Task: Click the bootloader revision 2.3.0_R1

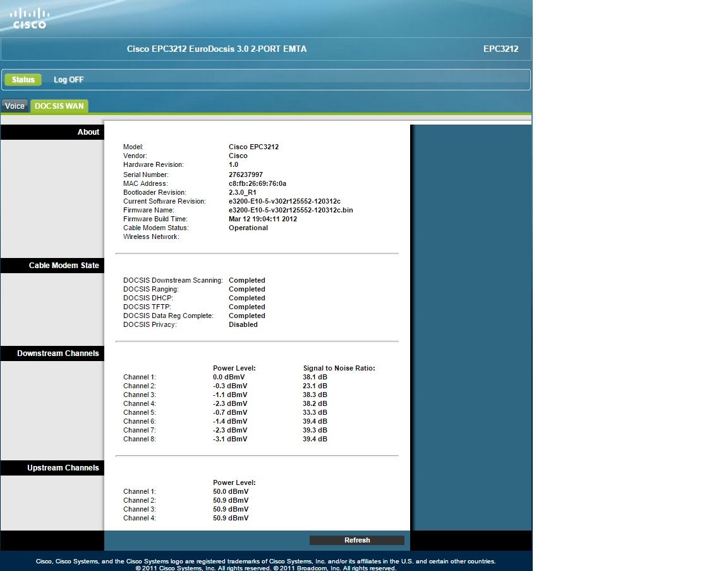Action: click(243, 192)
